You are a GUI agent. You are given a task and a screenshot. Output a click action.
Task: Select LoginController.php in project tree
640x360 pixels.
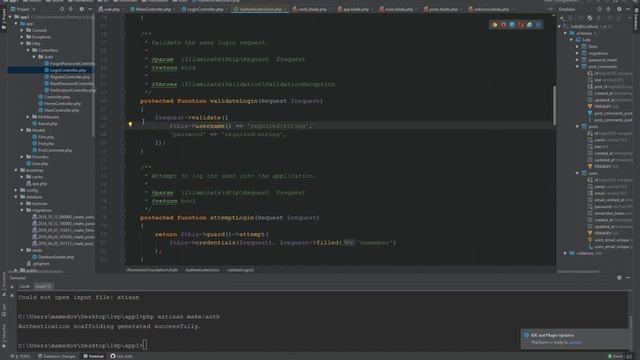68,70
